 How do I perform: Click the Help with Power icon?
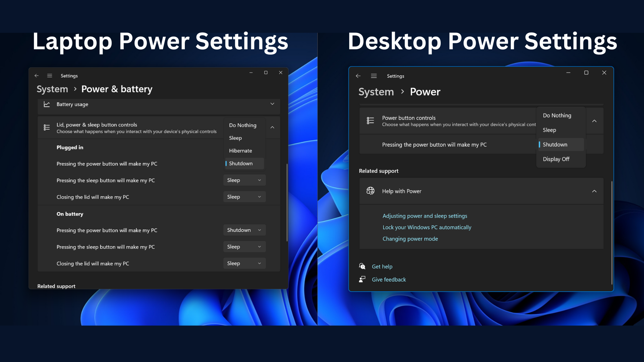pos(371,191)
